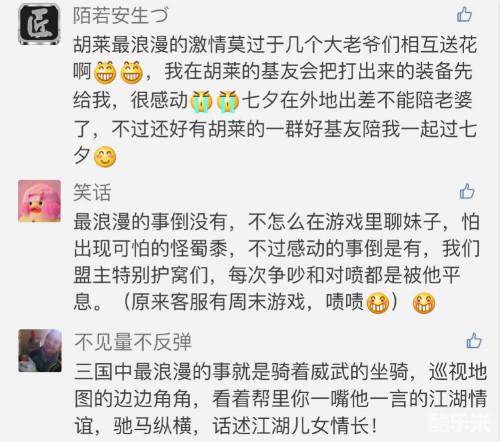Open the profile via username 陌若安生づ
Screen dimensions: 500x442
[121, 15]
